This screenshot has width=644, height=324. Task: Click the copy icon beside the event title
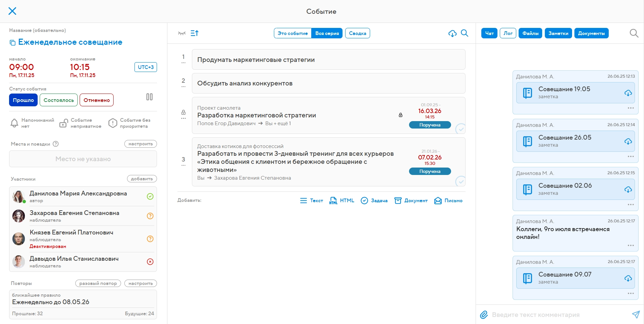[12, 43]
